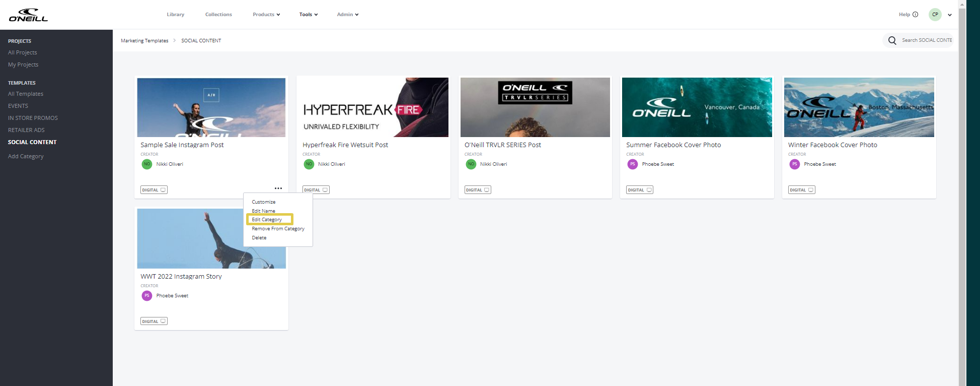
Task: Click NO avatar on O'Neill TRVLR SERIES Post
Action: pos(471,164)
